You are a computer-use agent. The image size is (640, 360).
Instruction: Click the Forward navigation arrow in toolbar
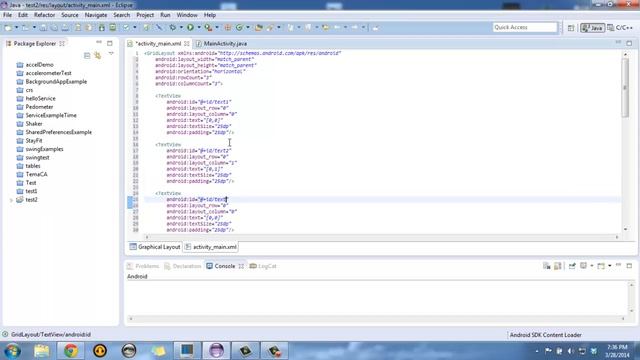(x=355, y=27)
